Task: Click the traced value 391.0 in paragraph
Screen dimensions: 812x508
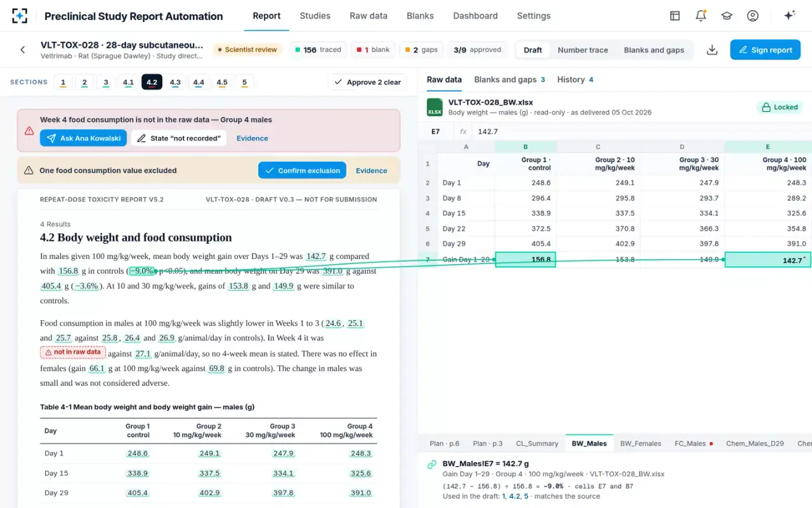Action: pos(333,271)
